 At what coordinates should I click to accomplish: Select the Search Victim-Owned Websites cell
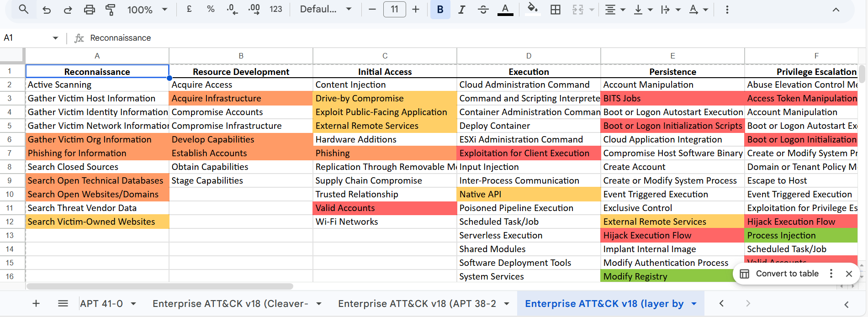pyautogui.click(x=97, y=222)
